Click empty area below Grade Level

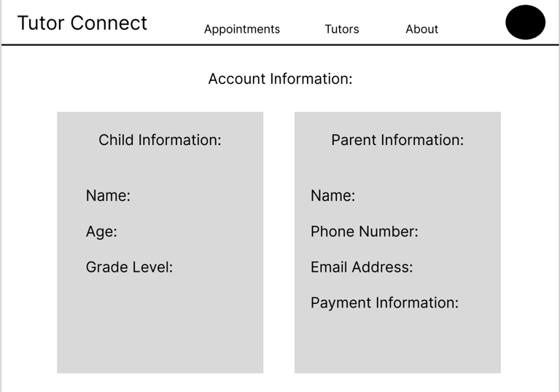coord(160,328)
